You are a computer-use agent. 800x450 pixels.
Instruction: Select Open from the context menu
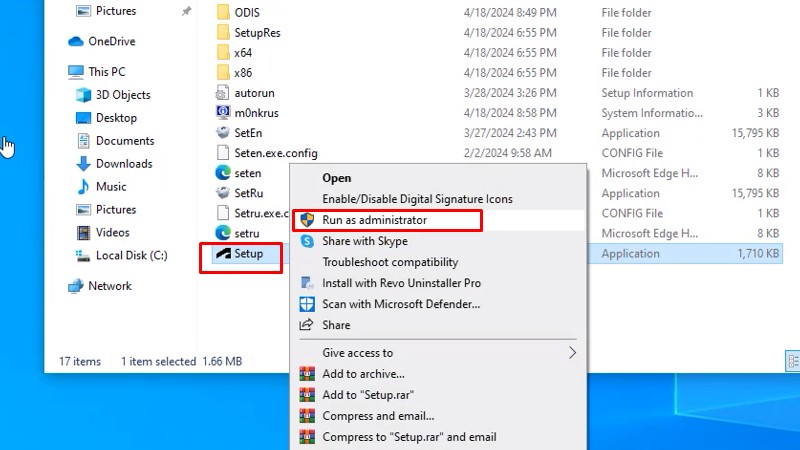(337, 178)
